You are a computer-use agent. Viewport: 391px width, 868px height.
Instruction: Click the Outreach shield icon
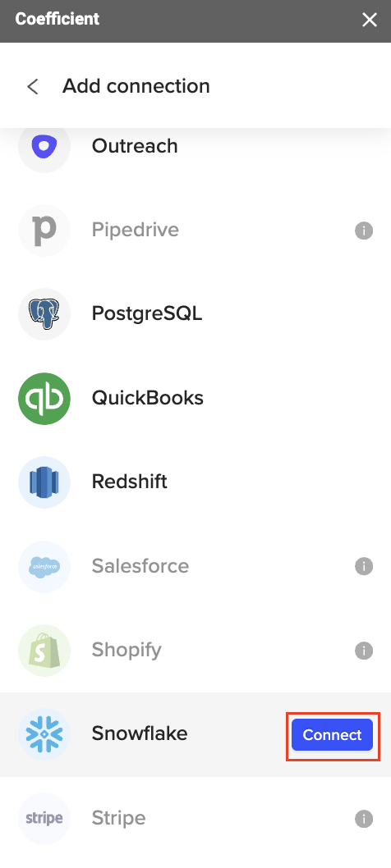(x=44, y=147)
